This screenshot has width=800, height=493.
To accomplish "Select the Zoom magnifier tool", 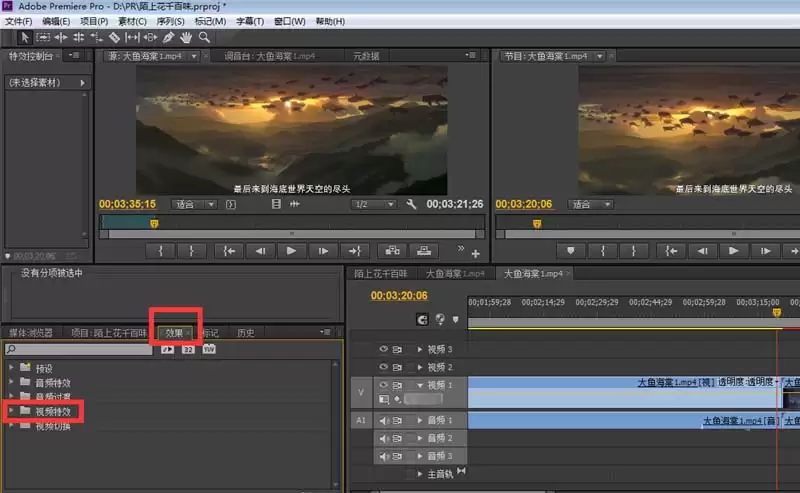I will pos(204,37).
